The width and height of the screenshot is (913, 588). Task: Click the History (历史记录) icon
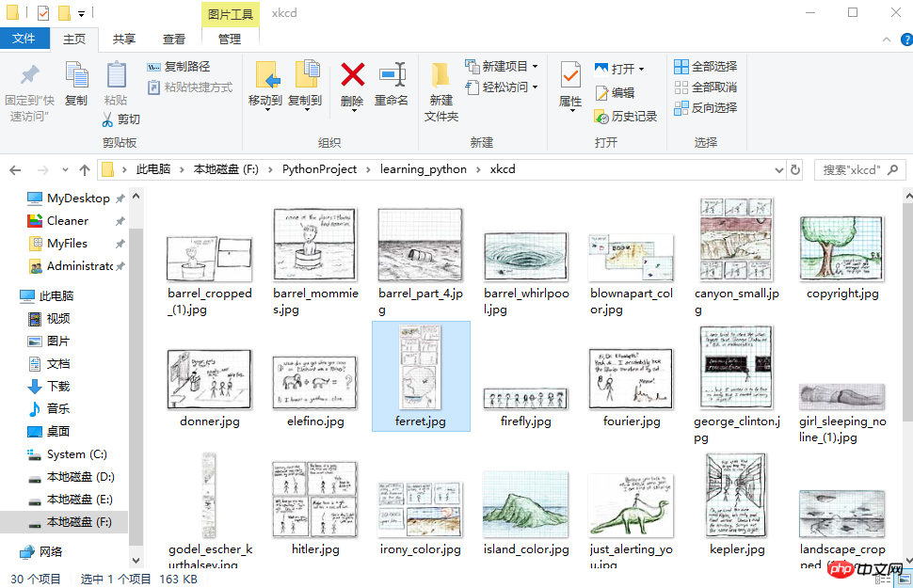click(601, 117)
